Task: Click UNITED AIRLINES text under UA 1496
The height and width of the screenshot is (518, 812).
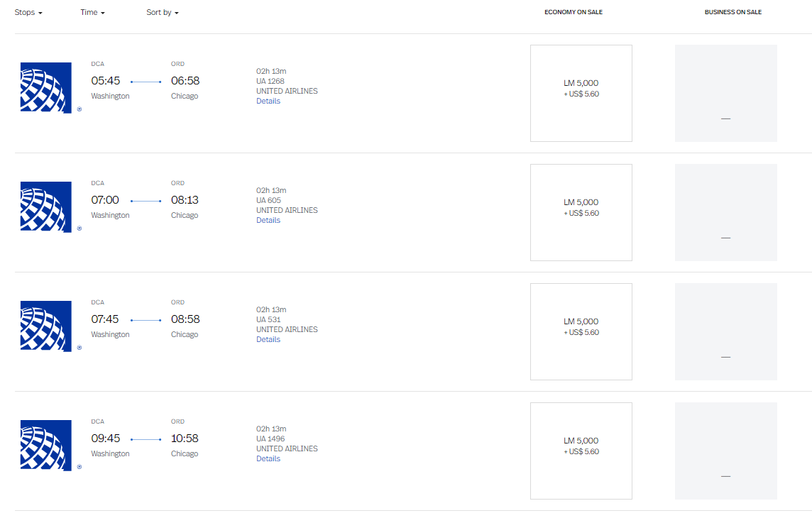Action: [x=287, y=448]
